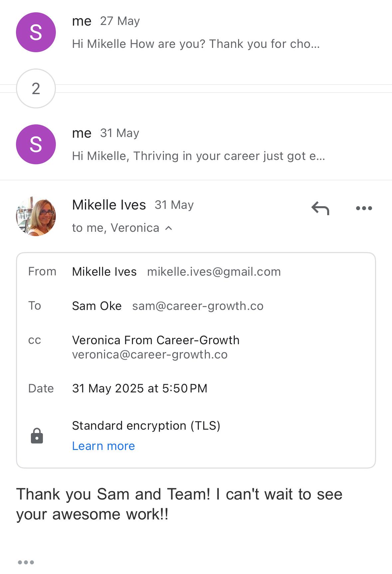Tap the "to me, Veronica" recipients line
Image resolution: width=392 pixels, height=574 pixels.
click(115, 228)
